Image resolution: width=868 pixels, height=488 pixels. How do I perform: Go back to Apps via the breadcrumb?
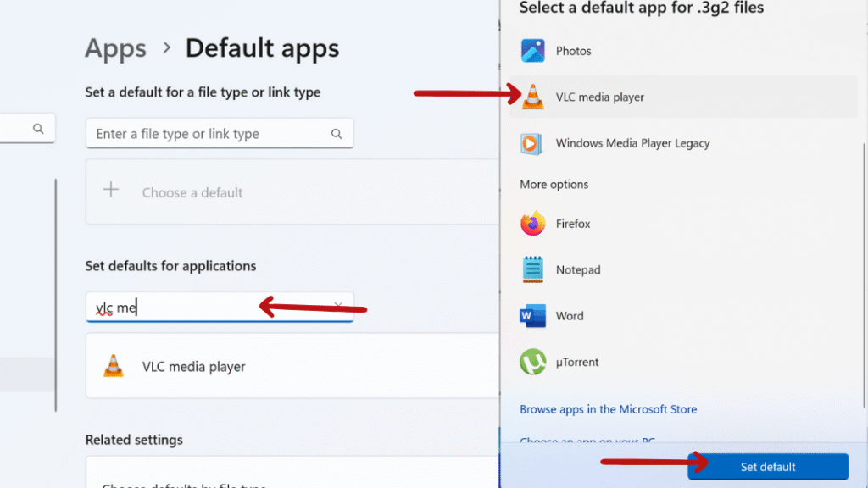pyautogui.click(x=115, y=48)
